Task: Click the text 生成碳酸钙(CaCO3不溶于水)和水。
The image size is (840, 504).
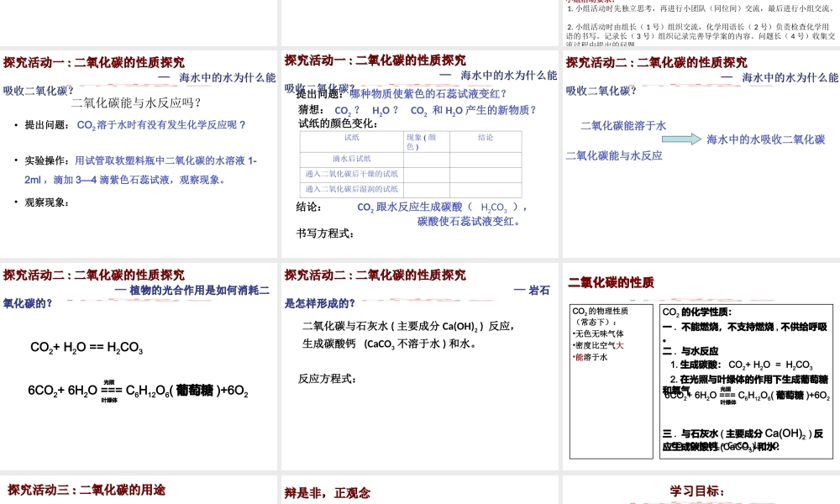Action: click(x=390, y=344)
